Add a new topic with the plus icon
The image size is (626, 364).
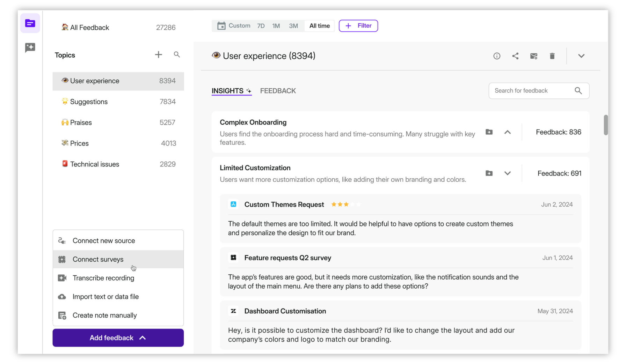pyautogui.click(x=158, y=54)
